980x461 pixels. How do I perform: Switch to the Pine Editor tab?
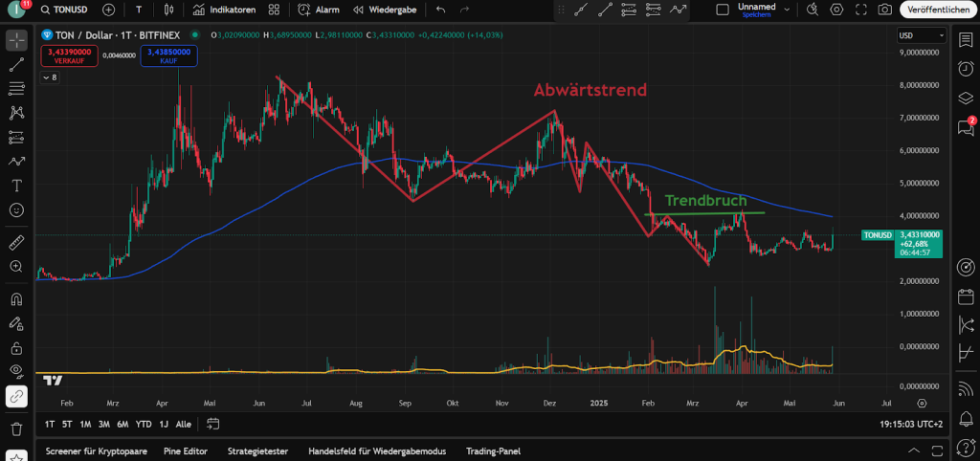pyautogui.click(x=186, y=450)
